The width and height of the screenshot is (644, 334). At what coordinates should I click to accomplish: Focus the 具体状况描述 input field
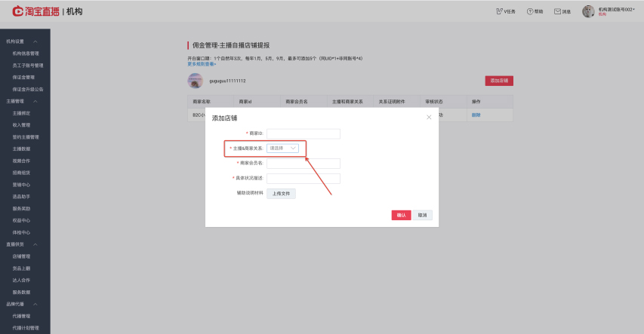[303, 179]
